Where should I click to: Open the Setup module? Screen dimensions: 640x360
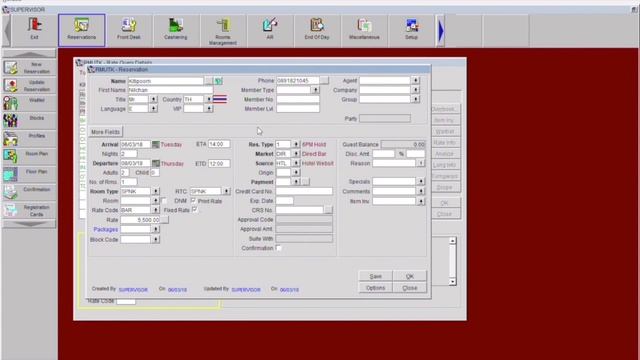pos(411,30)
